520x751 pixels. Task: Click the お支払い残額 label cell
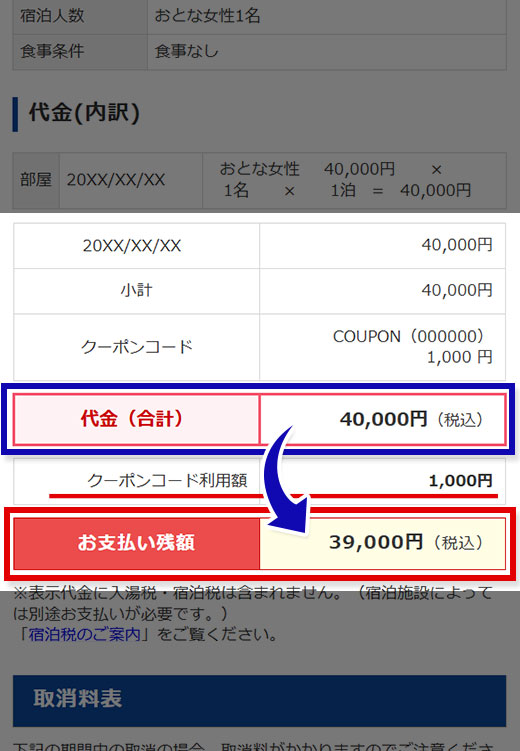(136, 543)
